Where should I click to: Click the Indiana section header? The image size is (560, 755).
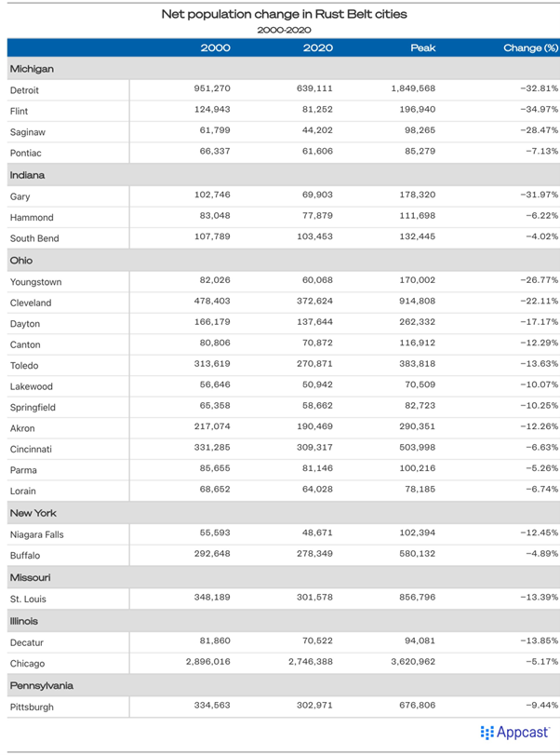click(x=284, y=175)
